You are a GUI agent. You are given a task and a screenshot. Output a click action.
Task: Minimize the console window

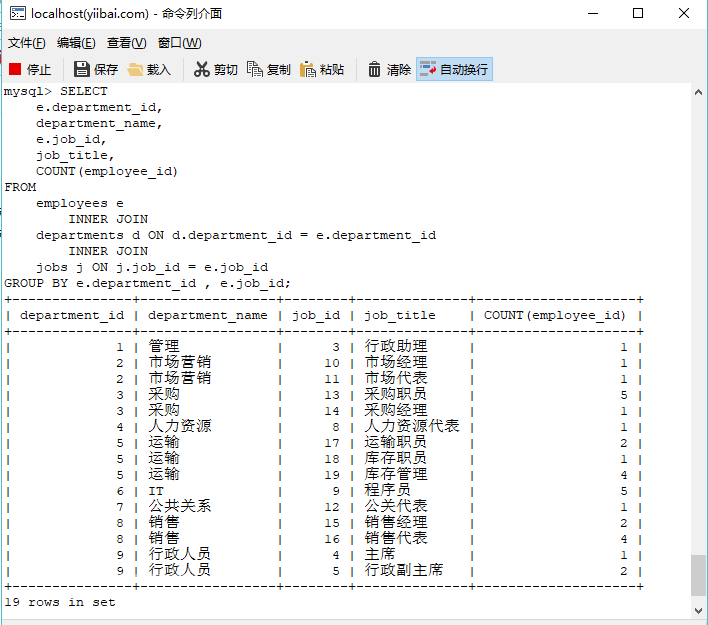click(x=593, y=14)
